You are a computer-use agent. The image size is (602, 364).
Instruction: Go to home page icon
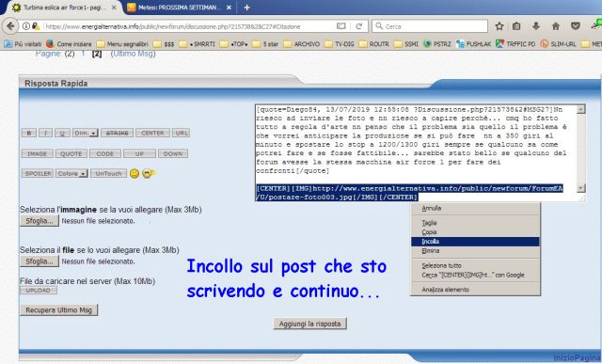coord(556,26)
